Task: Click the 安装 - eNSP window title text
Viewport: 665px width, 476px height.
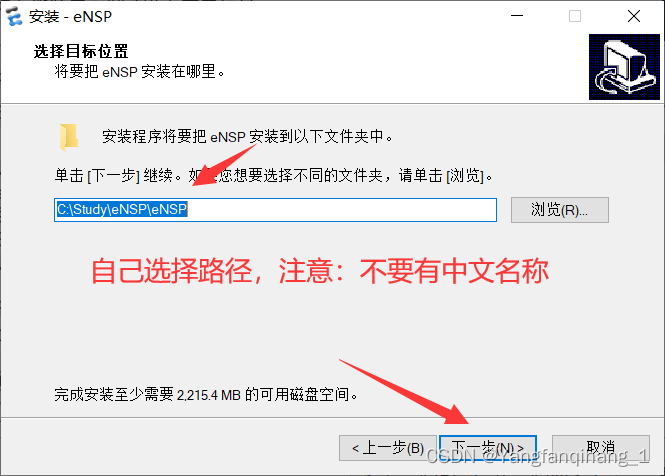Action: [x=70, y=17]
